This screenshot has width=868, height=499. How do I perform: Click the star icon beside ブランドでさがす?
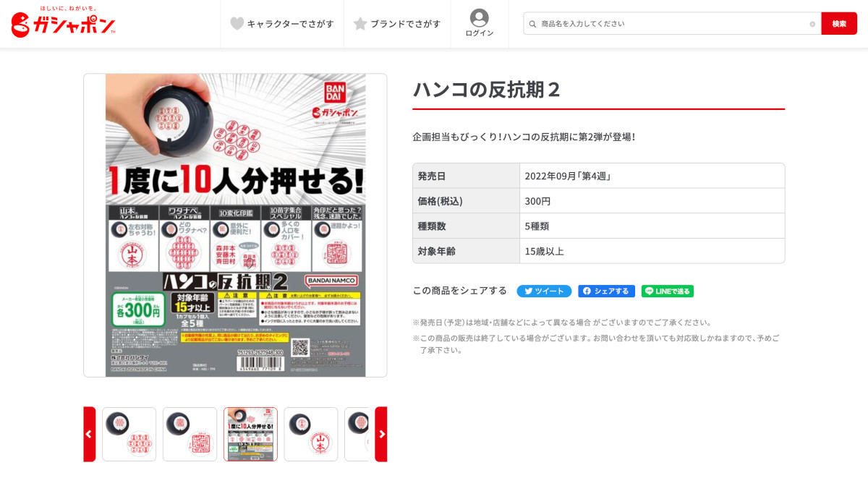(360, 24)
